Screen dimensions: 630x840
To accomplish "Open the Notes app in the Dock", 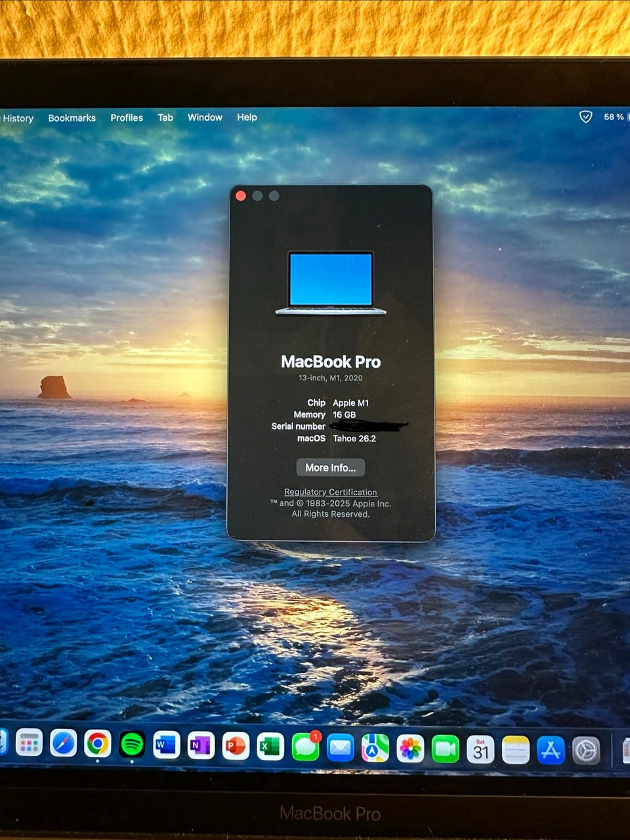I will (x=516, y=750).
